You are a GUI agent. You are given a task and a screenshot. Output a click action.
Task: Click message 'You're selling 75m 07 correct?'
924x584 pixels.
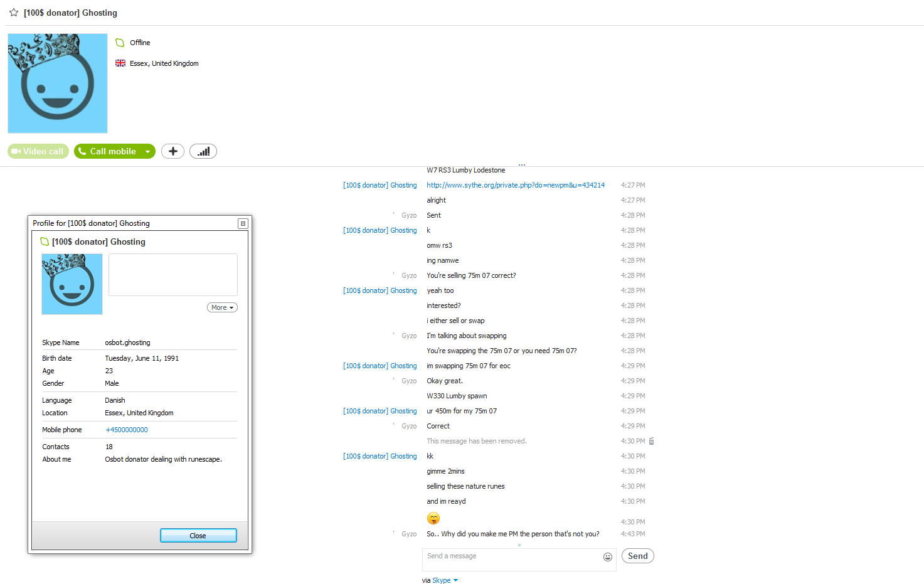coord(471,275)
